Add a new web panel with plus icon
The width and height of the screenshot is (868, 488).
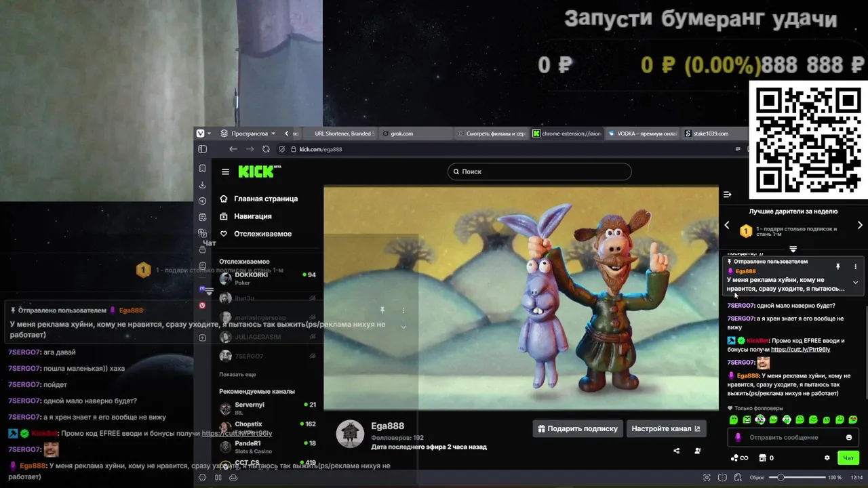[202, 338]
